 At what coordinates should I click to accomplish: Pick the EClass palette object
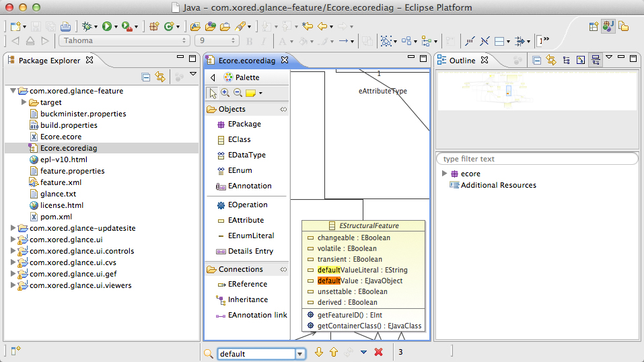[x=239, y=139]
